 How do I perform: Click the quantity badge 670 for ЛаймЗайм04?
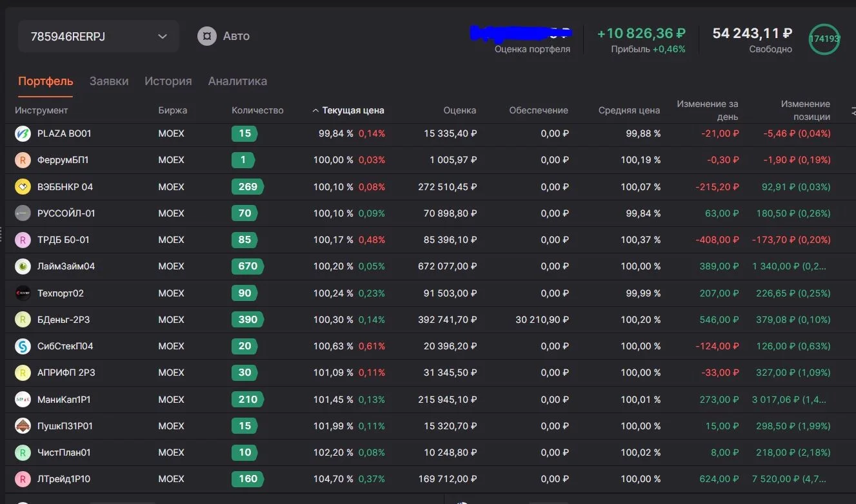click(248, 266)
